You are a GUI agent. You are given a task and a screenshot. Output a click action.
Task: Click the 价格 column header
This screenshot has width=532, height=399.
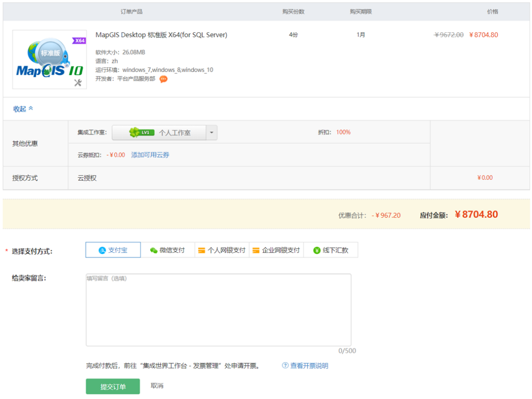click(493, 12)
